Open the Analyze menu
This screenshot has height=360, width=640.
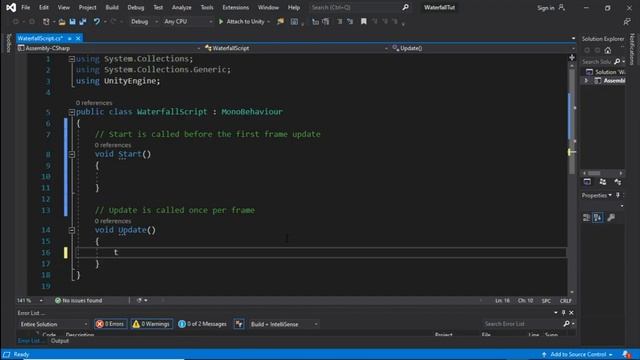(182, 7)
